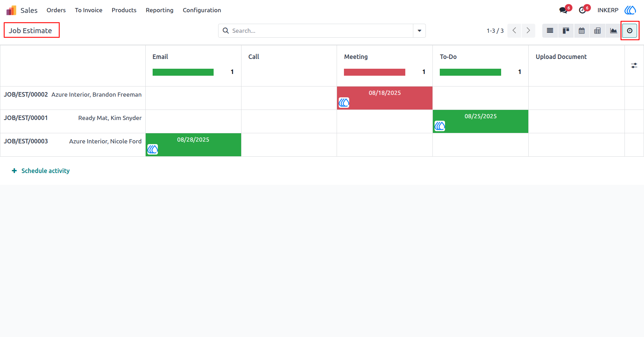This screenshot has width=644, height=337.
Task: Click avatar in the 08/28/2025 email cell
Action: [153, 149]
